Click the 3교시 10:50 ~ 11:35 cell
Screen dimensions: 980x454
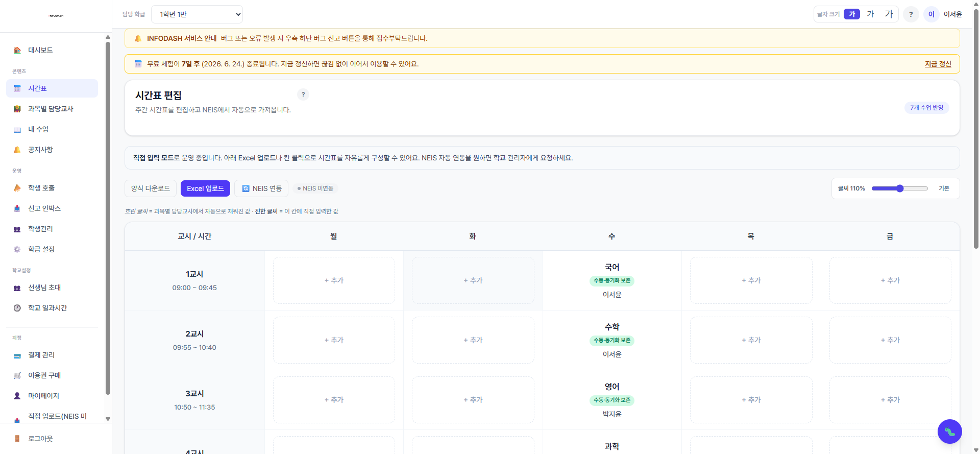(194, 400)
